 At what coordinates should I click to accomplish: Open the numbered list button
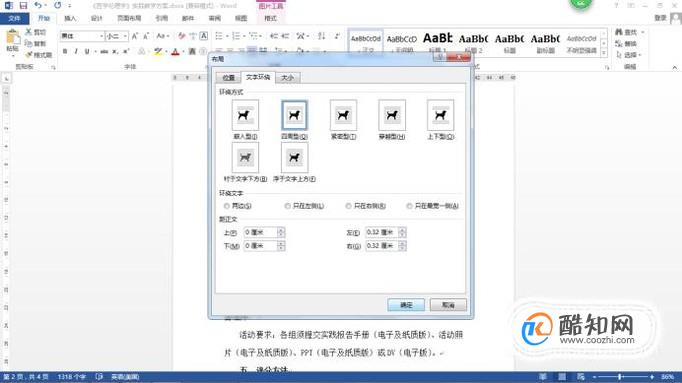[236, 36]
